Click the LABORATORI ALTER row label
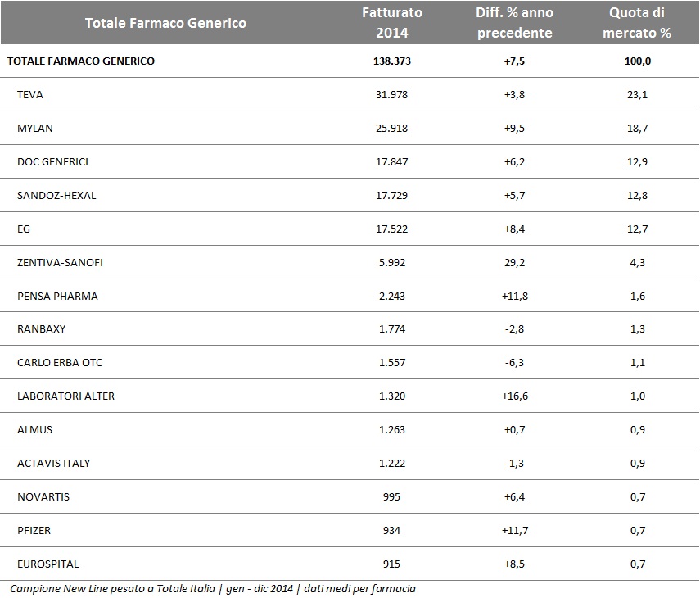The height and width of the screenshot is (598, 700). pos(65,396)
